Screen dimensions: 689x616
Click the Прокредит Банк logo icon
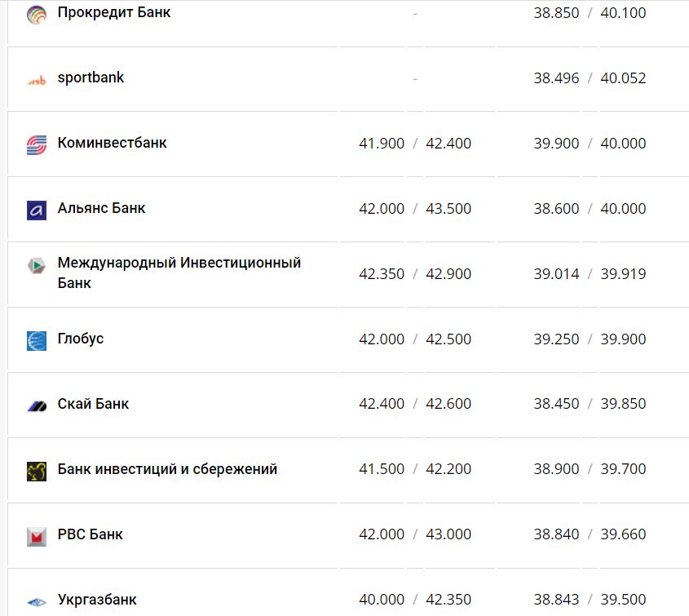[37, 15]
